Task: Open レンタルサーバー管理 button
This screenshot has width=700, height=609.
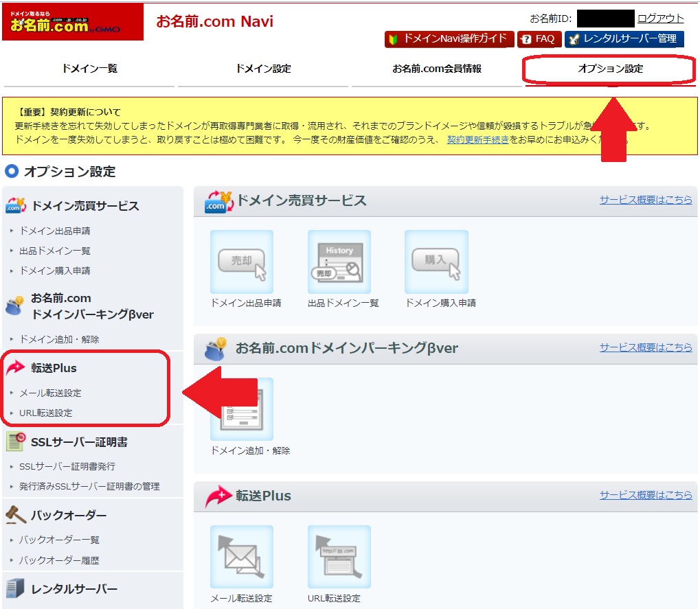Action: (x=624, y=39)
